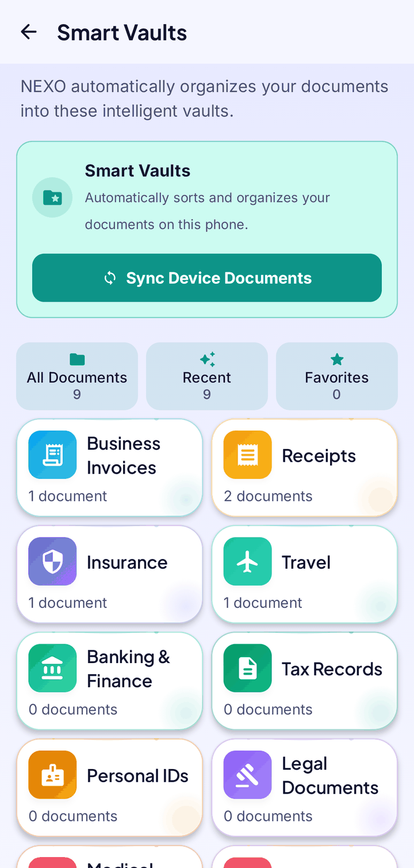Screen dimensions: 414x868
Task: Click "1 document" under Insurance
Action: point(68,603)
